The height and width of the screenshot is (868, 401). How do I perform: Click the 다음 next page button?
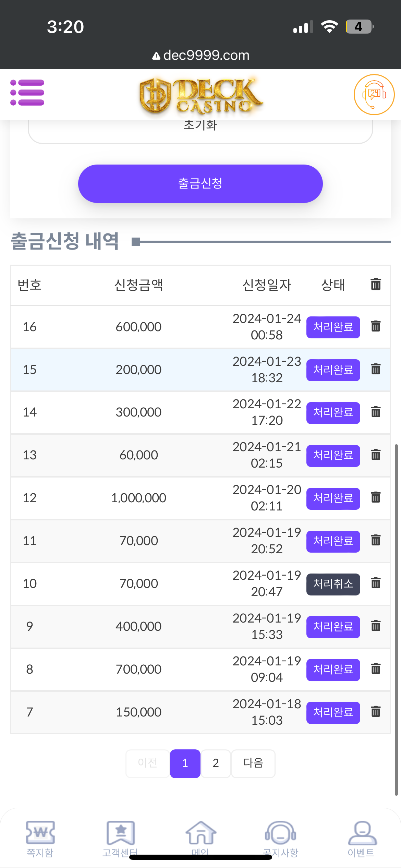[x=253, y=763]
